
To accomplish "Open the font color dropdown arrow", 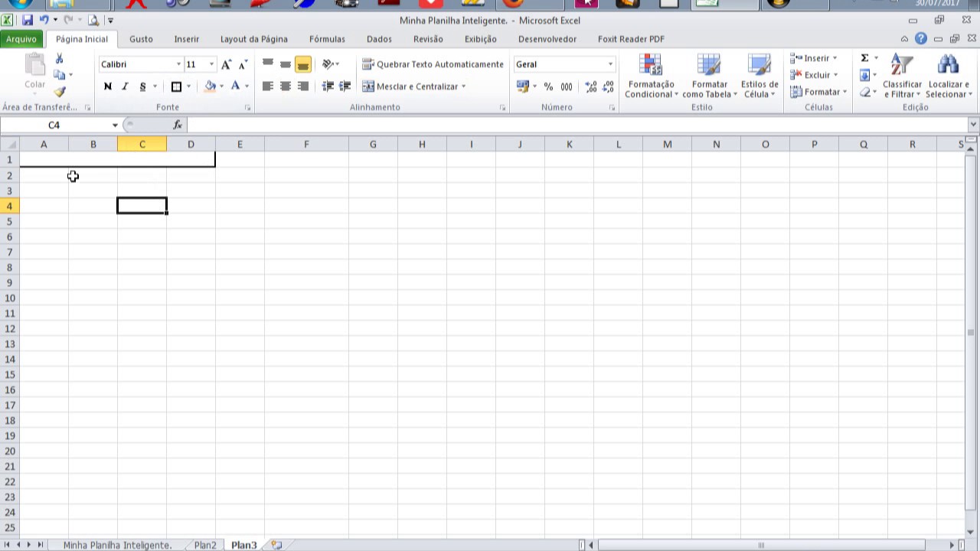I will [247, 86].
